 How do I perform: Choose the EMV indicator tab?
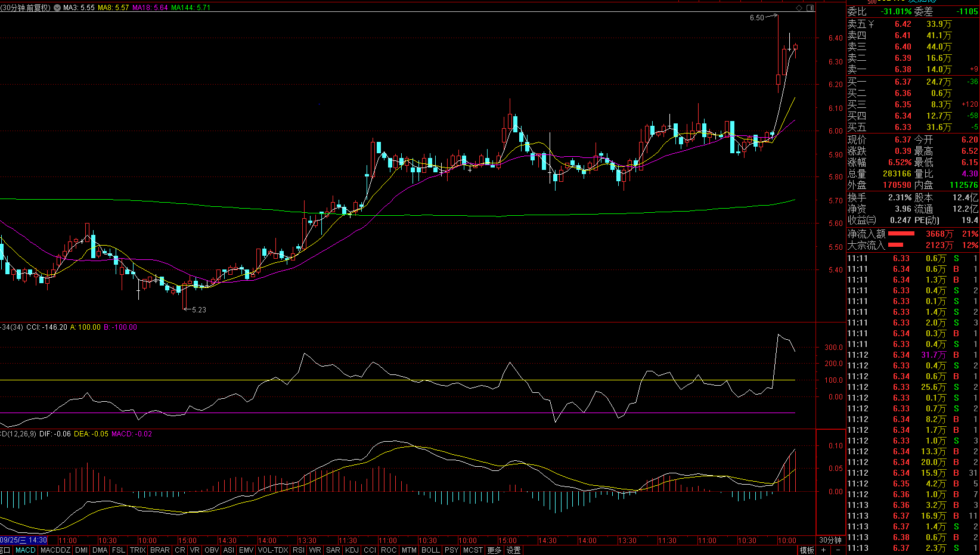(x=246, y=550)
